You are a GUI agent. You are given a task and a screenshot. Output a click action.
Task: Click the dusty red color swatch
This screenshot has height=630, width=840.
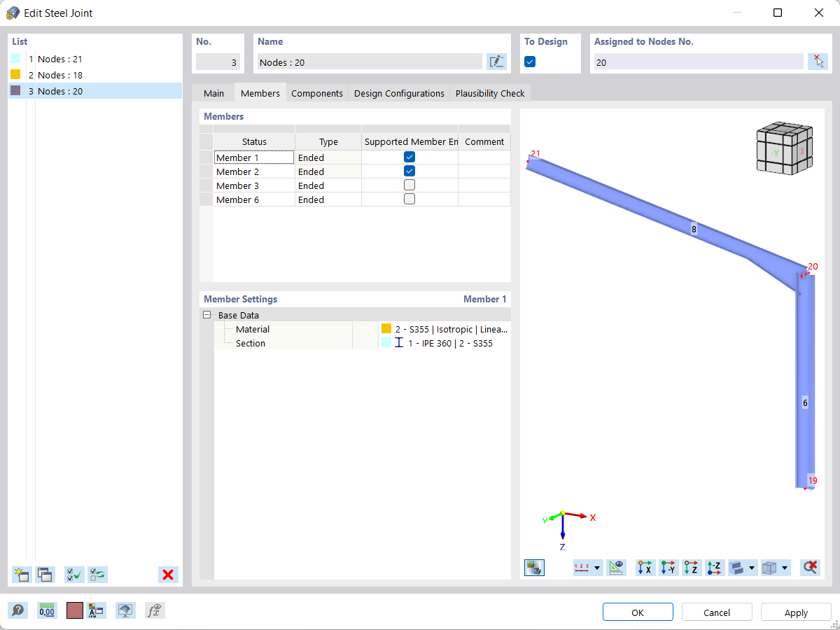pos(75,610)
